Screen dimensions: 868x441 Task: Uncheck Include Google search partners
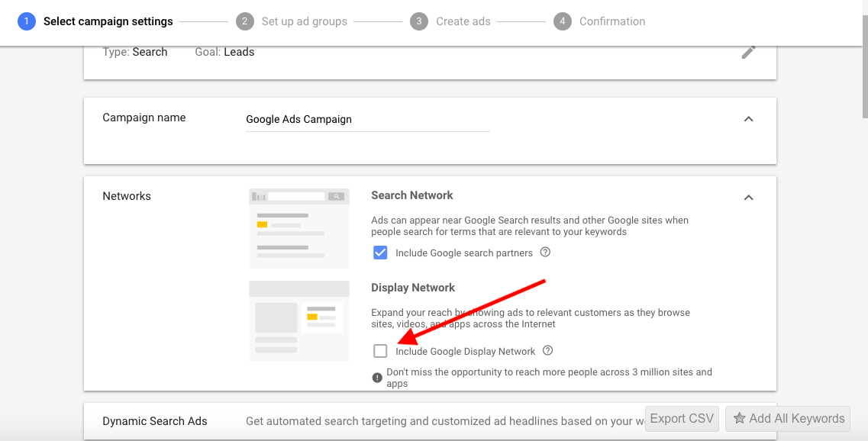pos(380,253)
